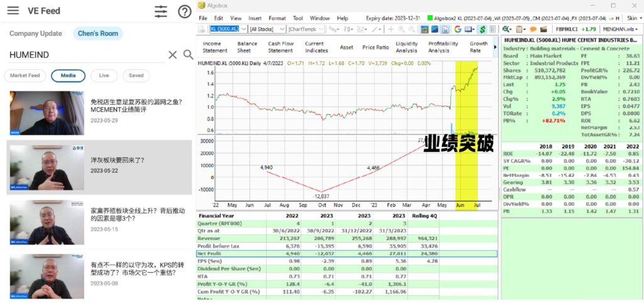Open video thumbnail dated 2023-05-08

click(47, 277)
